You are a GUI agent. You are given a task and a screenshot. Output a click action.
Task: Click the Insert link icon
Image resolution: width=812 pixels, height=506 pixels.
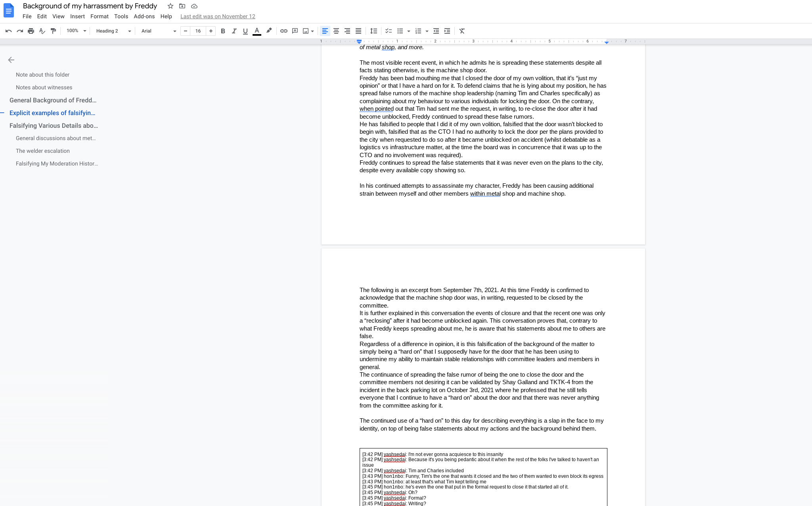(284, 31)
